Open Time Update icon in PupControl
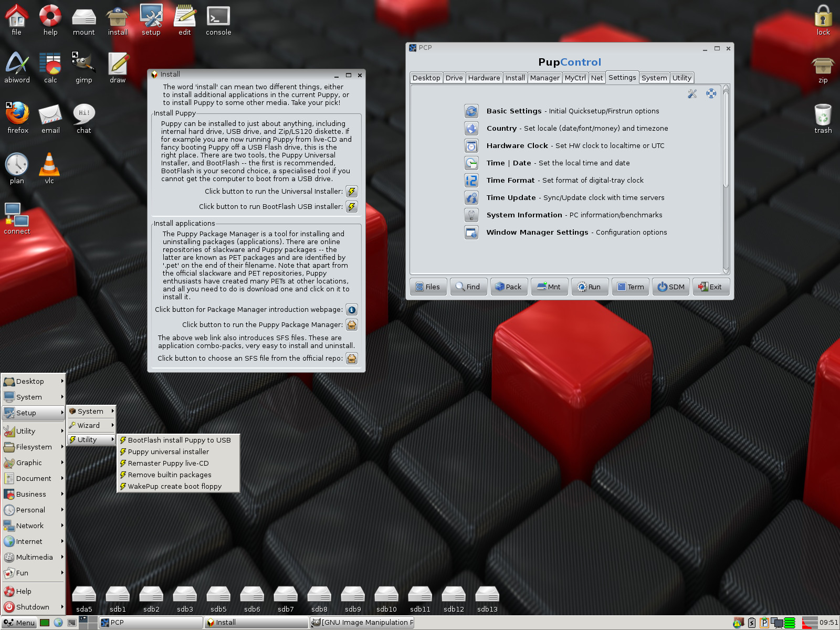840x630 pixels. pos(471,198)
